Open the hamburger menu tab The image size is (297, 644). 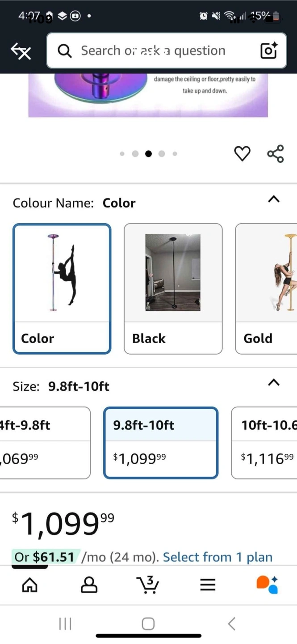pos(208,585)
